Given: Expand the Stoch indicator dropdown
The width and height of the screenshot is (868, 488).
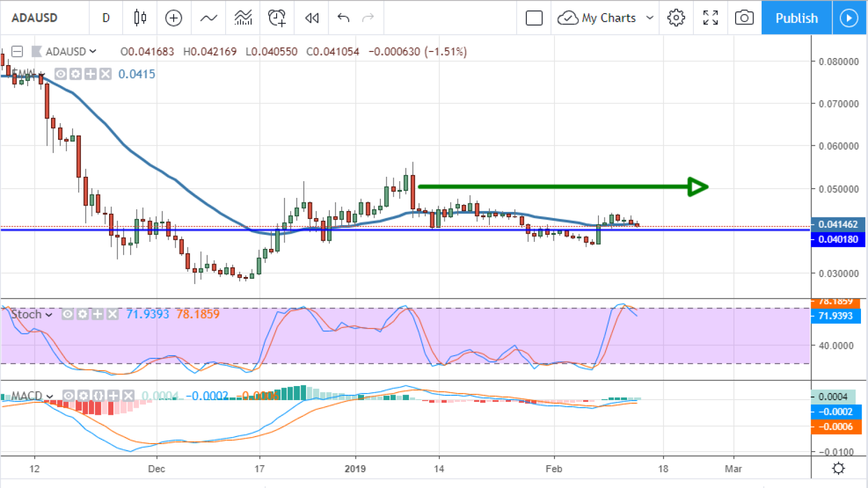Looking at the screenshot, I should coord(49,314).
